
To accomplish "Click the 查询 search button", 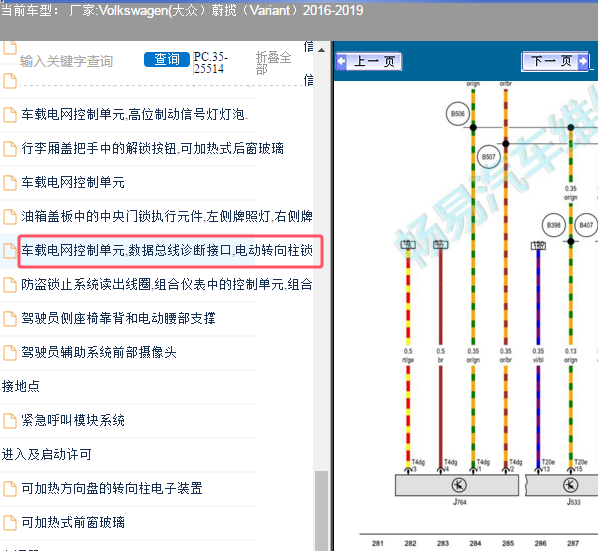I will [x=167, y=59].
